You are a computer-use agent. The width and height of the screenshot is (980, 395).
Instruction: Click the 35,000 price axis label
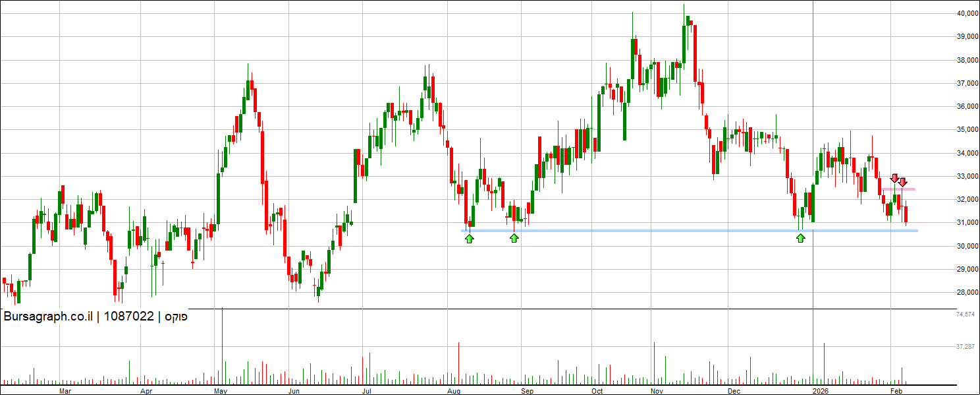(x=967, y=130)
